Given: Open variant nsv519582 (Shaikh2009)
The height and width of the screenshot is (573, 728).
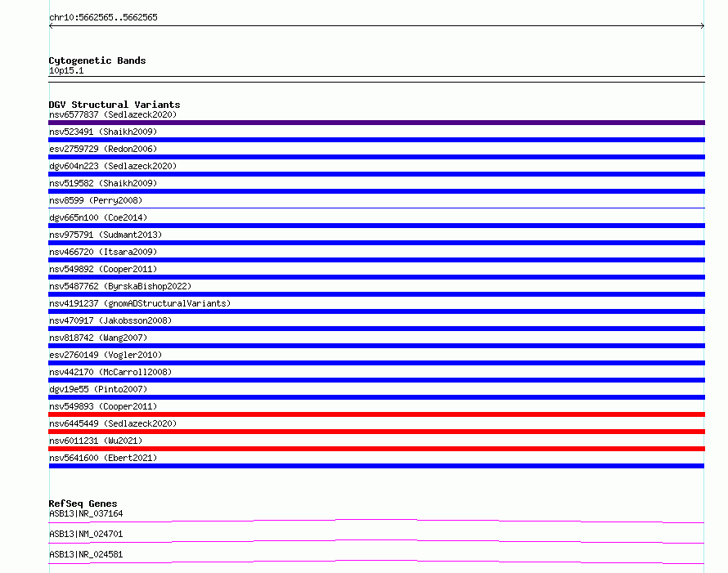Looking at the screenshot, I should tap(103, 183).
